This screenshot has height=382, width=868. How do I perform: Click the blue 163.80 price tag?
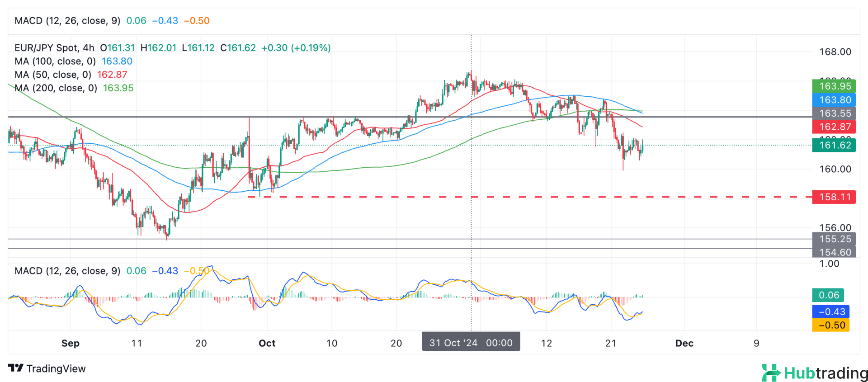(834, 100)
